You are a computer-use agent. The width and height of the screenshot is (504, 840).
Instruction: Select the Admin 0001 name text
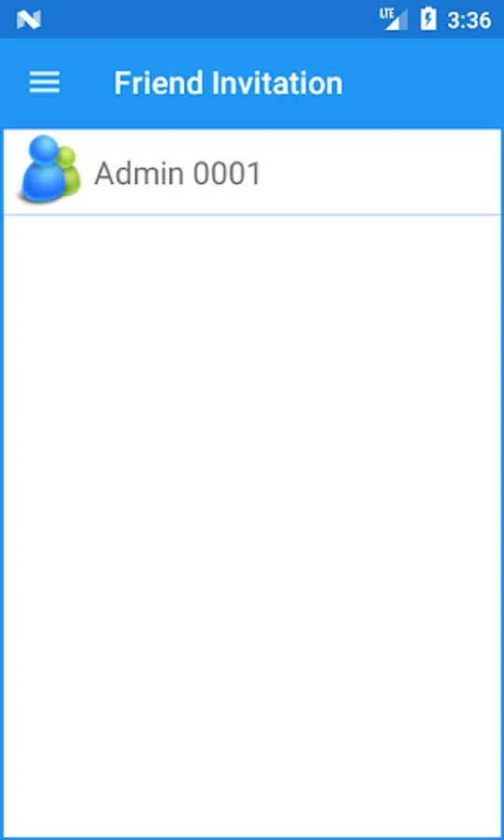tap(177, 174)
